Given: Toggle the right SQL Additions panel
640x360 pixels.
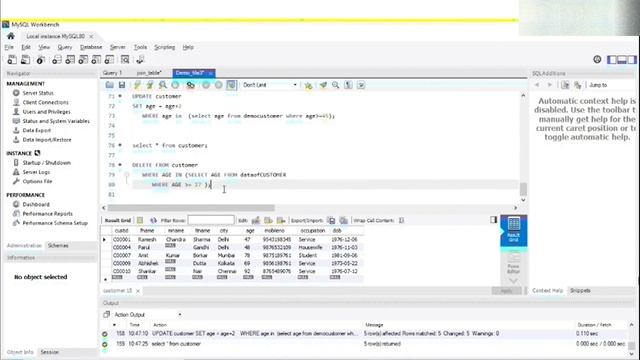Looking at the screenshot, I should (632, 60).
